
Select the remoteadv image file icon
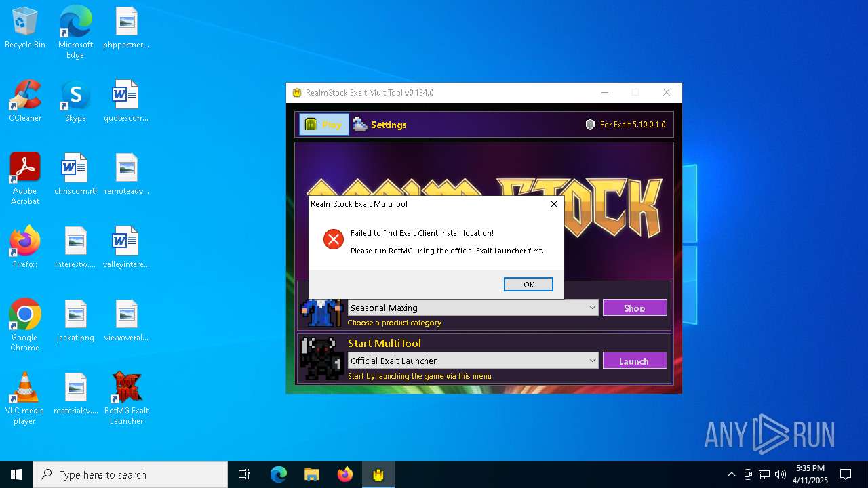[x=126, y=175]
